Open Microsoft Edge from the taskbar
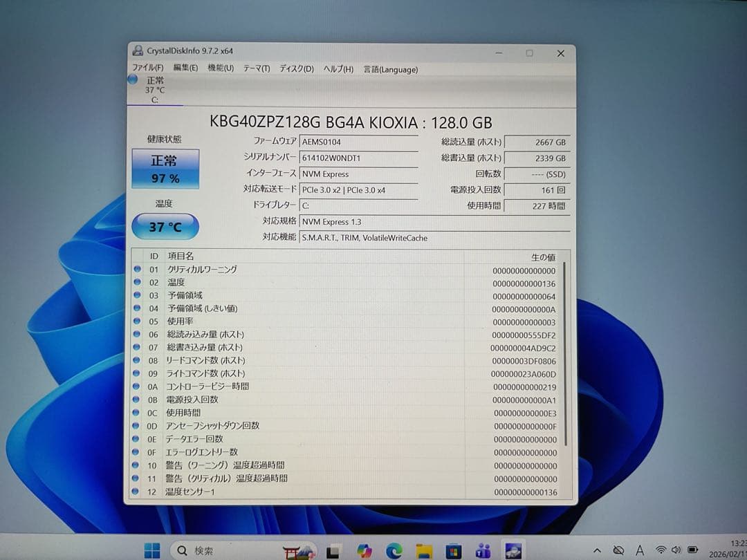The height and width of the screenshot is (560, 747). [394, 551]
